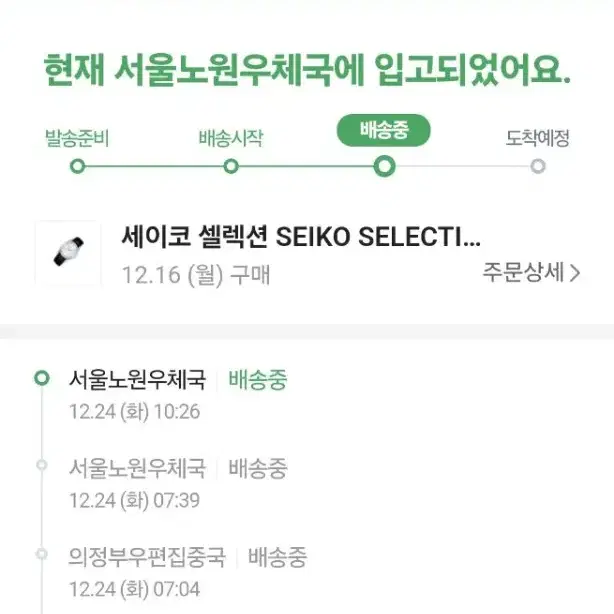
Task: Click the 도착예정 step label
Action: (537, 138)
